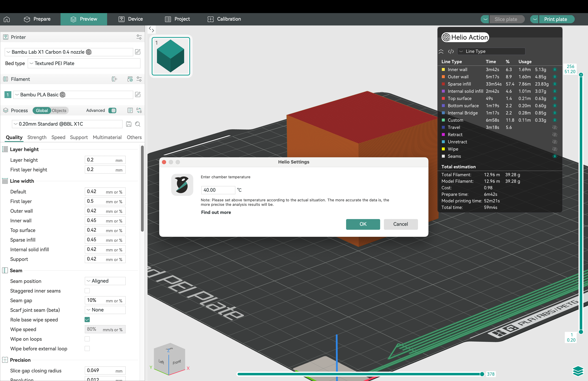
Task: Save the 0.20mm Standard process preset
Action: point(129,124)
